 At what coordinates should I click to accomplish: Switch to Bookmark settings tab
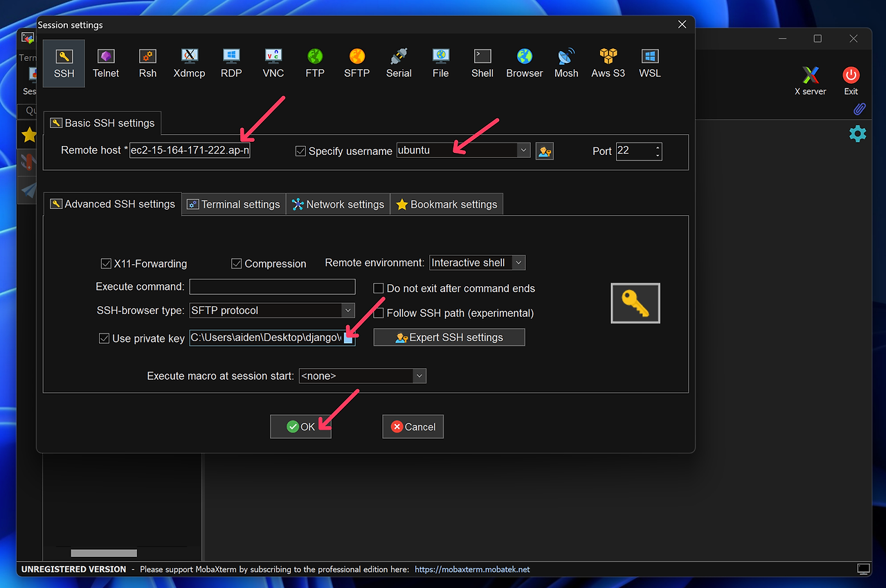(446, 205)
